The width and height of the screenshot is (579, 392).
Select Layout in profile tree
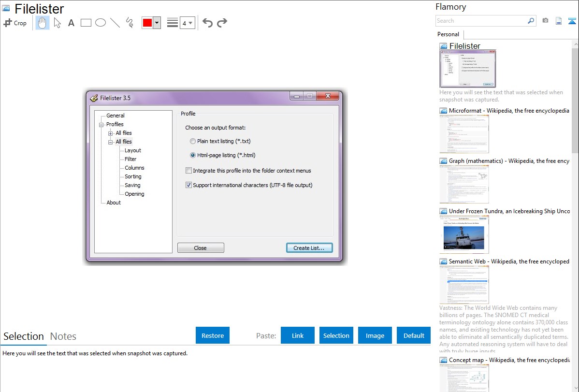click(x=132, y=150)
